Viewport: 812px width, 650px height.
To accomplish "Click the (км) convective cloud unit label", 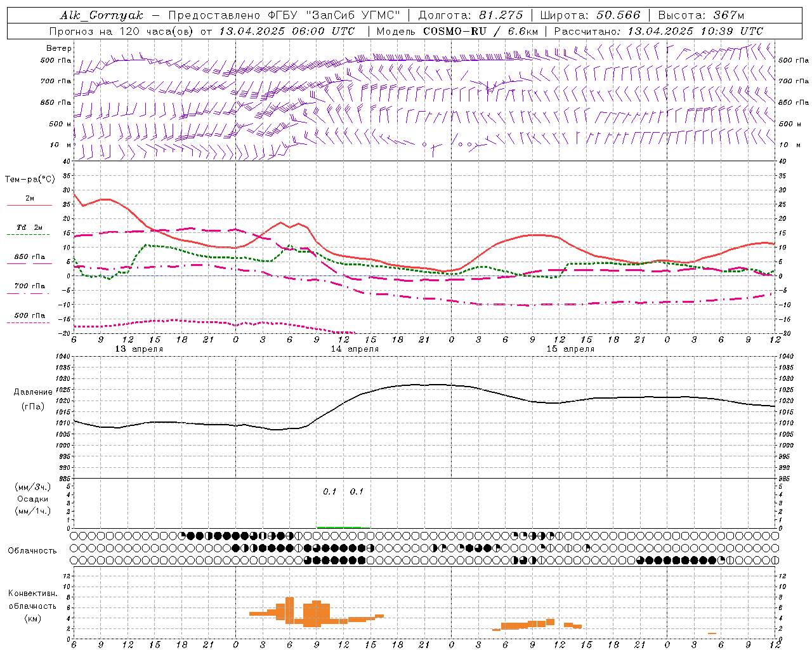I will pos(33,618).
